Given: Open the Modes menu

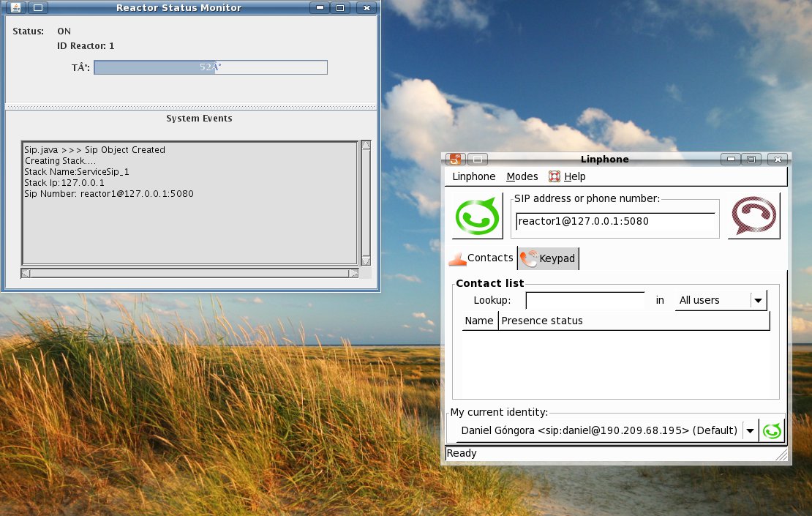Looking at the screenshot, I should [x=522, y=176].
